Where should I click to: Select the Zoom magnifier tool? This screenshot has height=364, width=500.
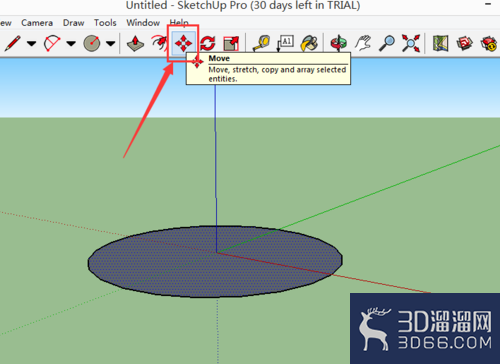click(387, 43)
